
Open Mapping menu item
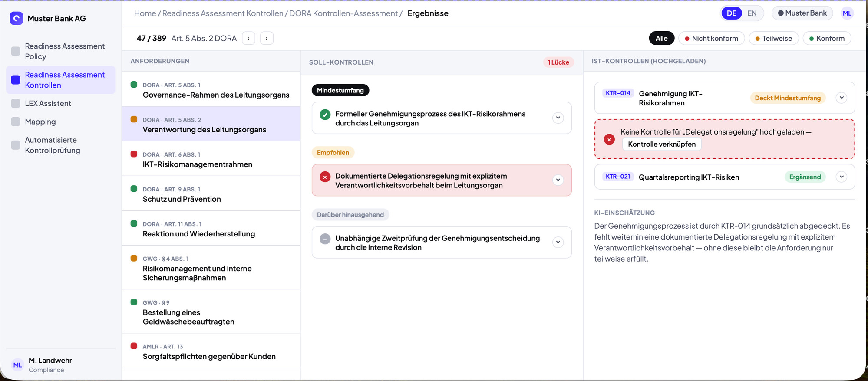pyautogui.click(x=61, y=122)
